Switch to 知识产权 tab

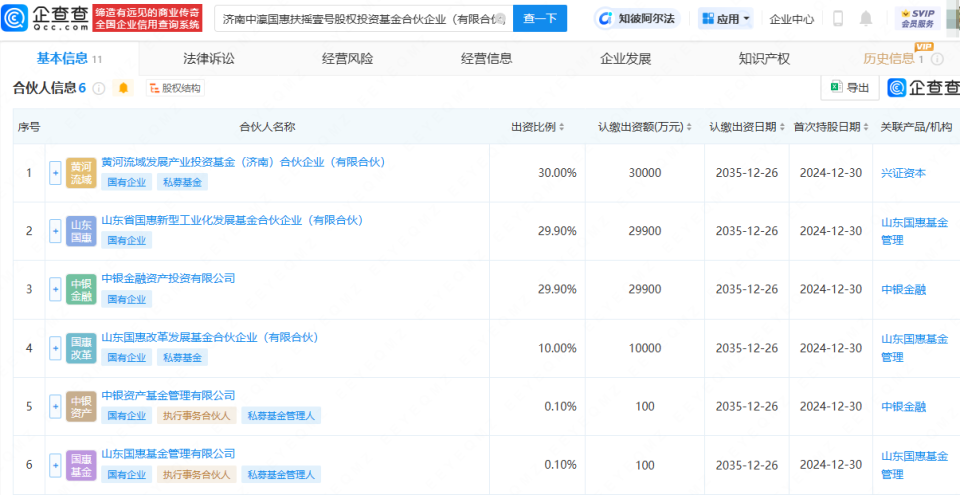[x=764, y=58]
